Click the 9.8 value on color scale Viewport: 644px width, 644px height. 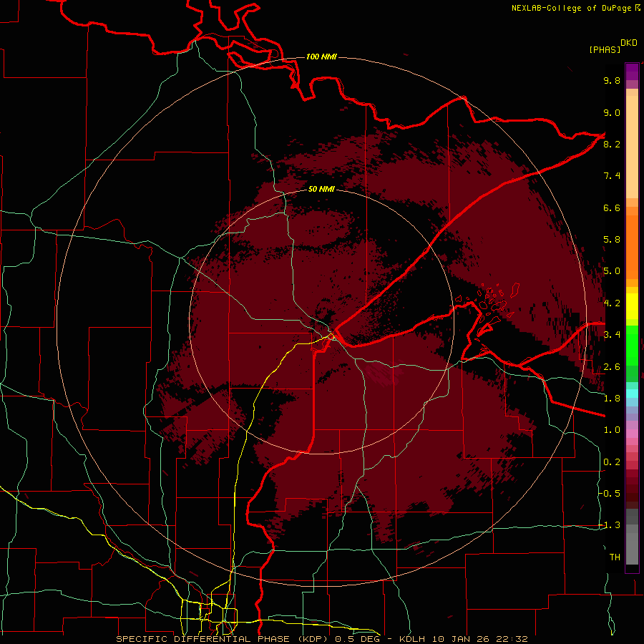click(x=612, y=80)
